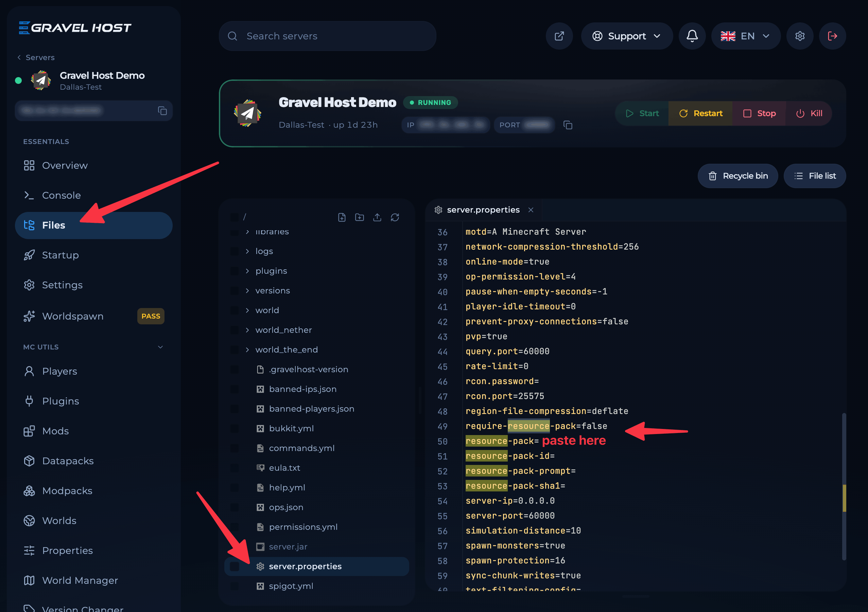The image size is (868, 612).
Task: Open the Files page
Action: [94, 225]
